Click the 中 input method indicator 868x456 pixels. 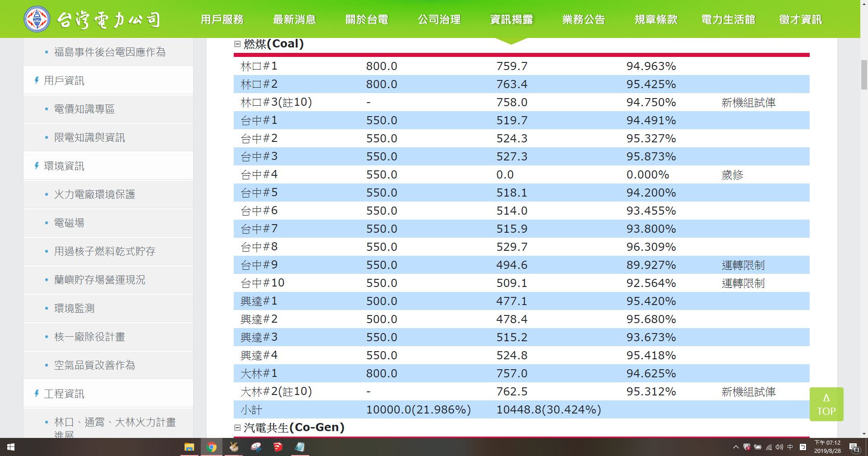pos(790,447)
